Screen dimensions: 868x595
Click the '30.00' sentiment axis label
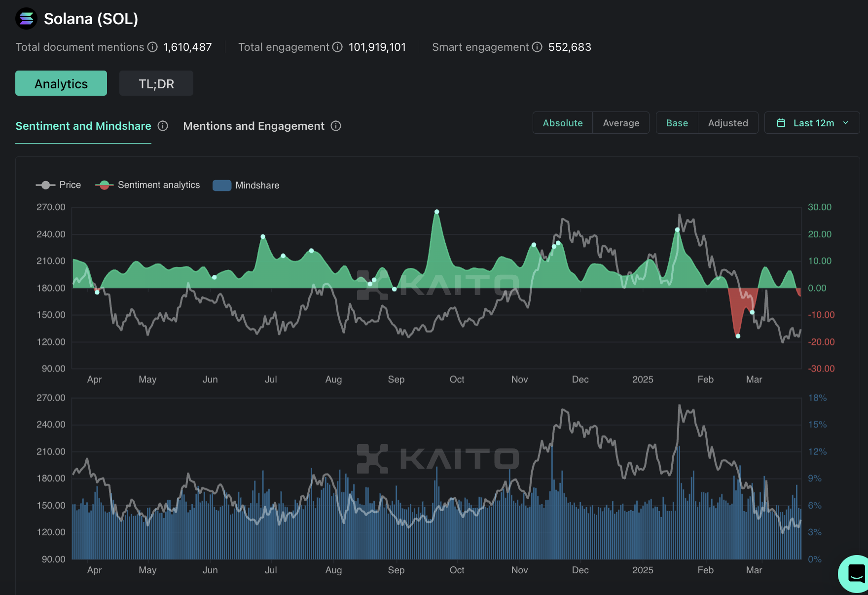(x=820, y=207)
